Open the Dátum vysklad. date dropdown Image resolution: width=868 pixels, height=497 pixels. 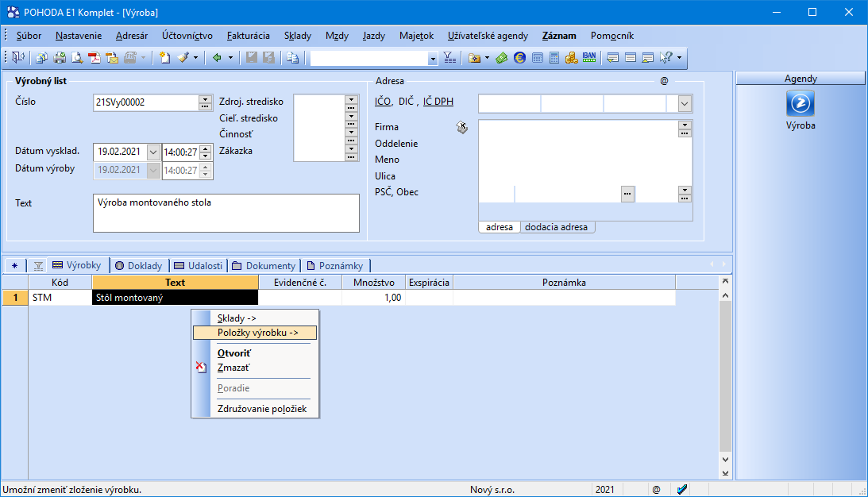(x=152, y=152)
